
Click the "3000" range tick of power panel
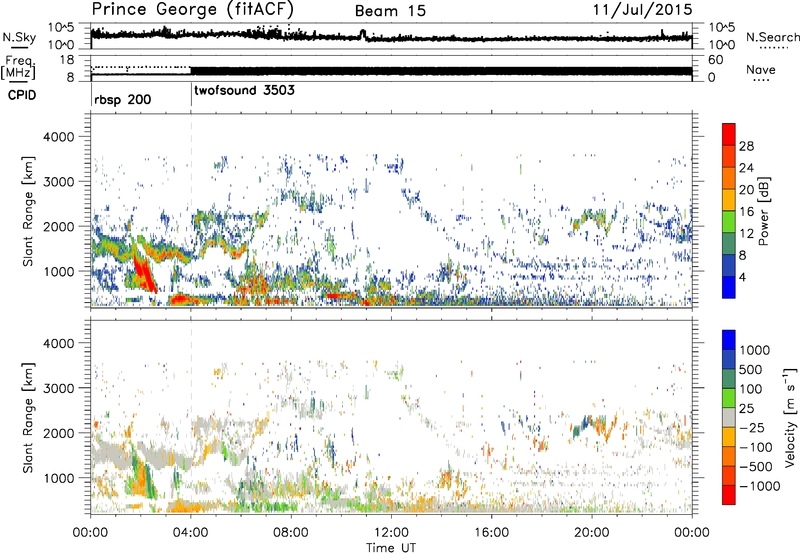(x=59, y=181)
